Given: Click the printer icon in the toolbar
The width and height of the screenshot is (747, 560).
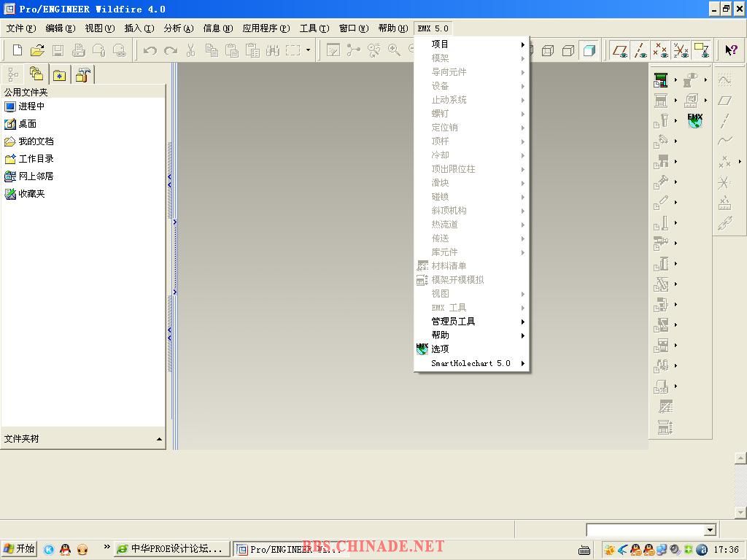Looking at the screenshot, I should [x=79, y=50].
